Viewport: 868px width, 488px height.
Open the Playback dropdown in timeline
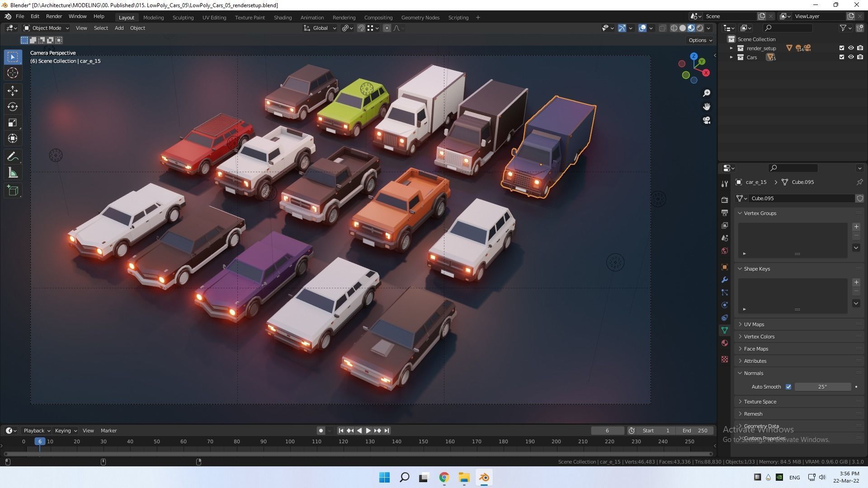point(37,431)
